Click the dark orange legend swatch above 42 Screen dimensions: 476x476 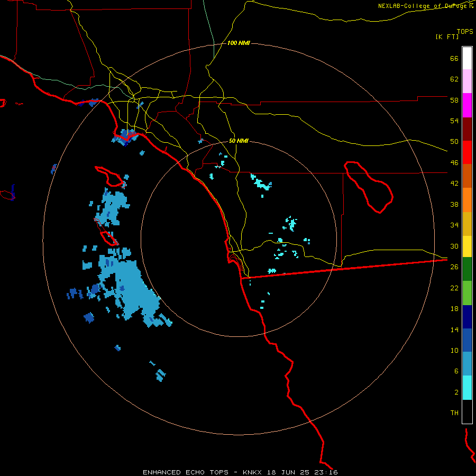point(467,176)
